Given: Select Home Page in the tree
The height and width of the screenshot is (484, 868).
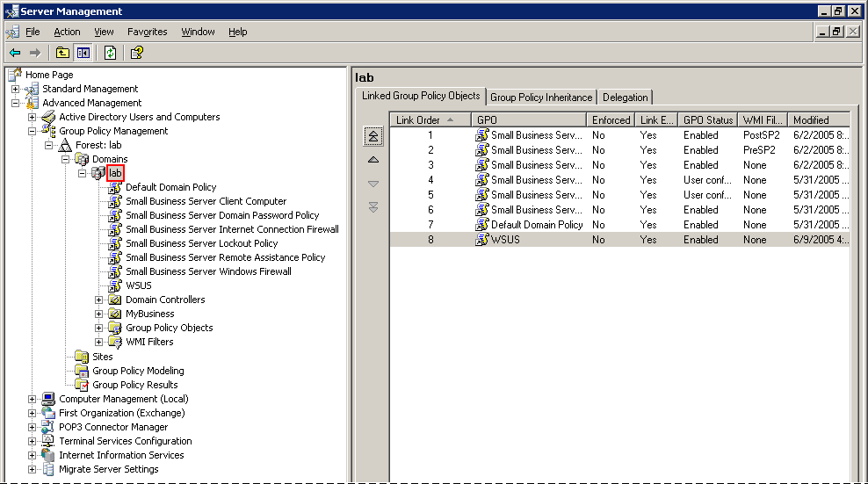Looking at the screenshot, I should (49, 75).
